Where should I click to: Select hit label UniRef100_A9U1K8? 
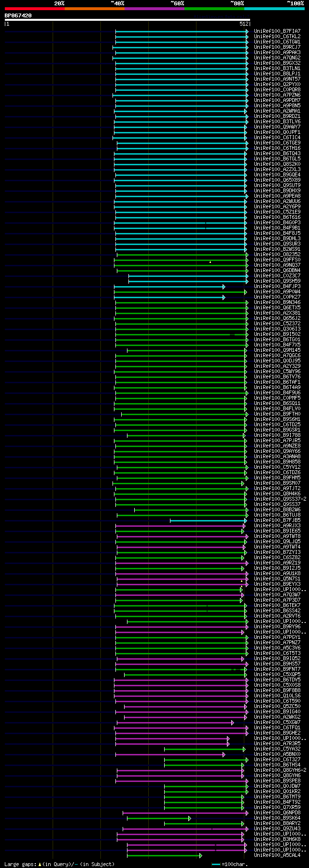[x=277, y=574]
